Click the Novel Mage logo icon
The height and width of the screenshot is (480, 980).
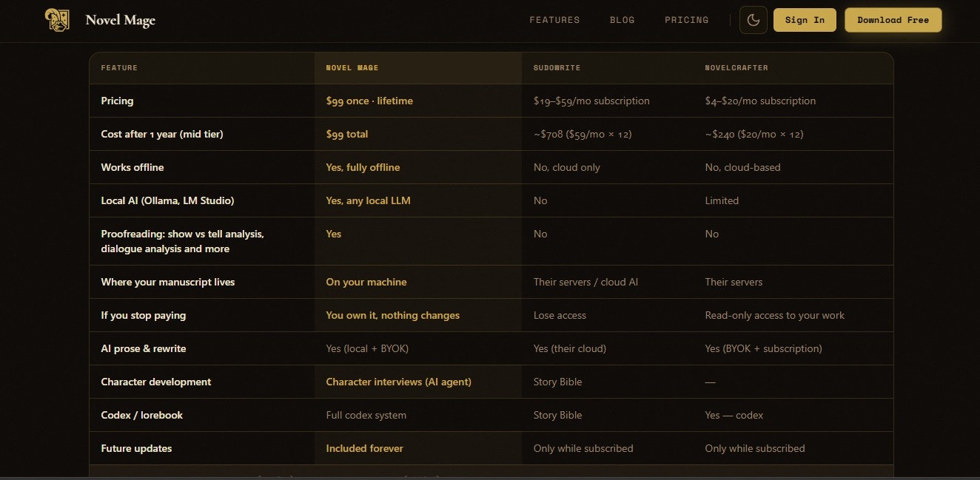[57, 20]
